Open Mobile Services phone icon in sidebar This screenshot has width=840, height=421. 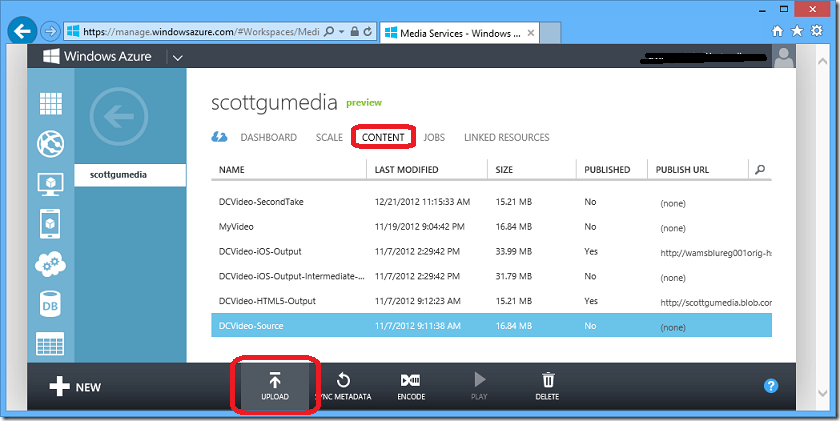point(50,224)
